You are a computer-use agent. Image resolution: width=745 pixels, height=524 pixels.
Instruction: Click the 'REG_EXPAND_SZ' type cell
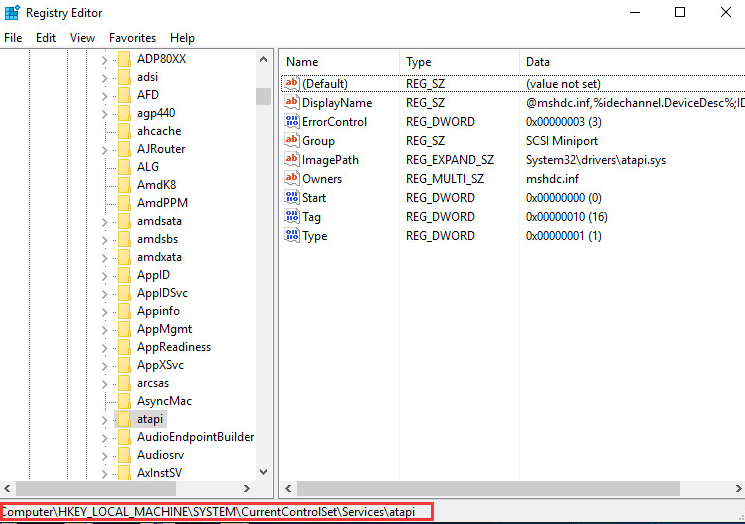(450, 160)
